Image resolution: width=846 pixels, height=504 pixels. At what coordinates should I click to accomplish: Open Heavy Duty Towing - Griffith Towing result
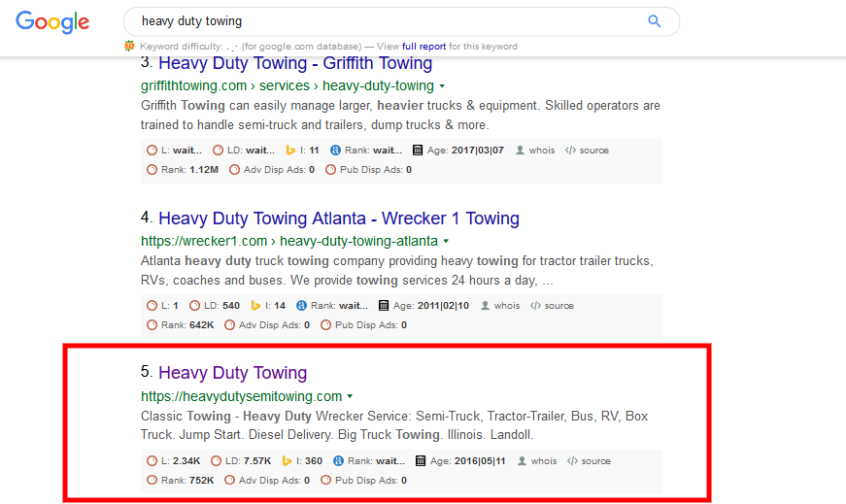(295, 63)
